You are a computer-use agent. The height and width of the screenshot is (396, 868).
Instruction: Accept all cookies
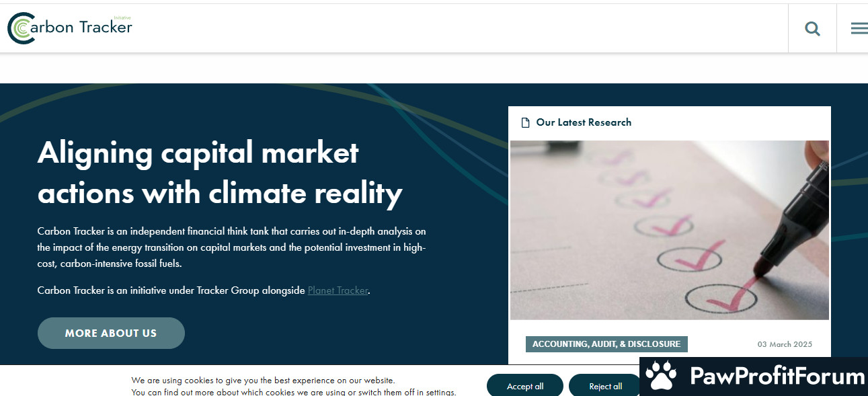(525, 386)
